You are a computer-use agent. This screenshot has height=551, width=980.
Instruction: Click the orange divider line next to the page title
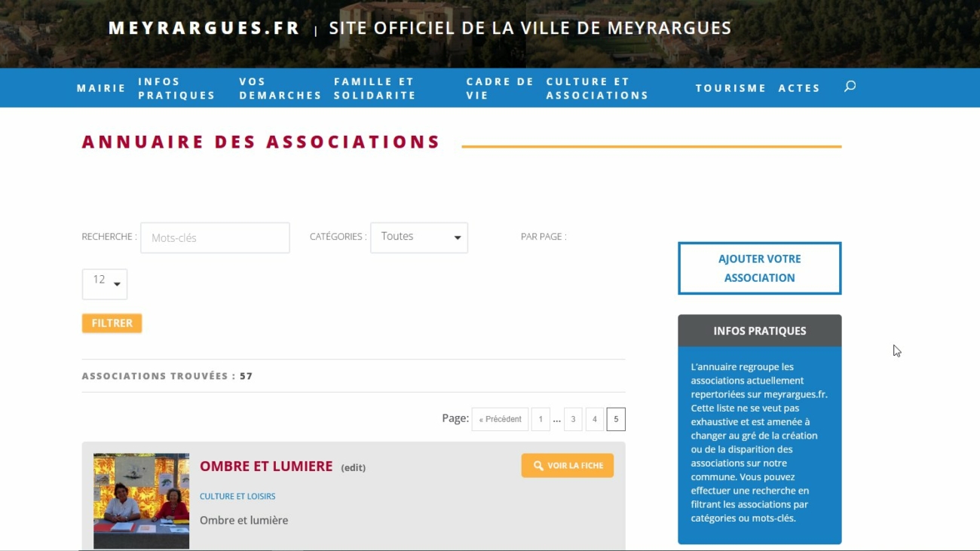pyautogui.click(x=652, y=145)
